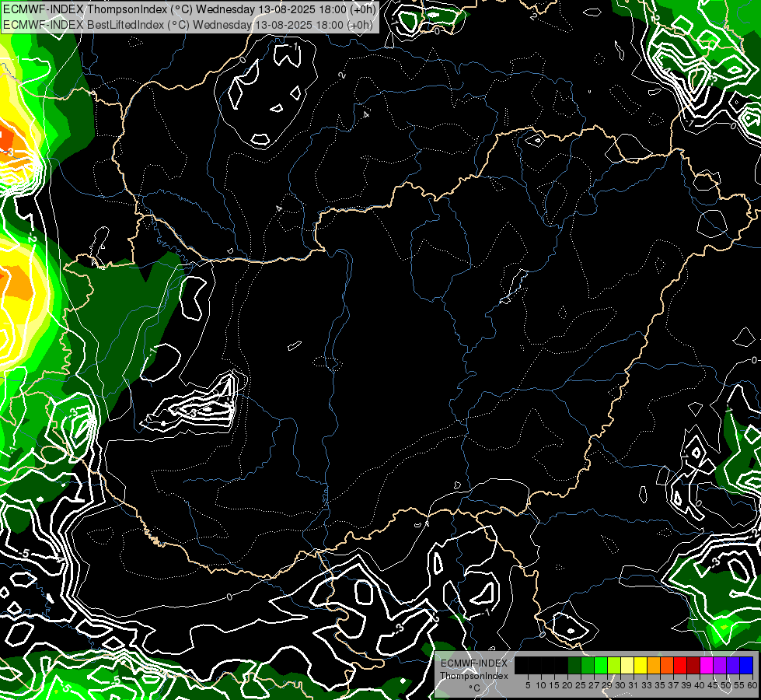Viewport: 761px width, 700px height.
Task: Click the yellow-green 29–30 legend swatch
Action: (x=614, y=665)
